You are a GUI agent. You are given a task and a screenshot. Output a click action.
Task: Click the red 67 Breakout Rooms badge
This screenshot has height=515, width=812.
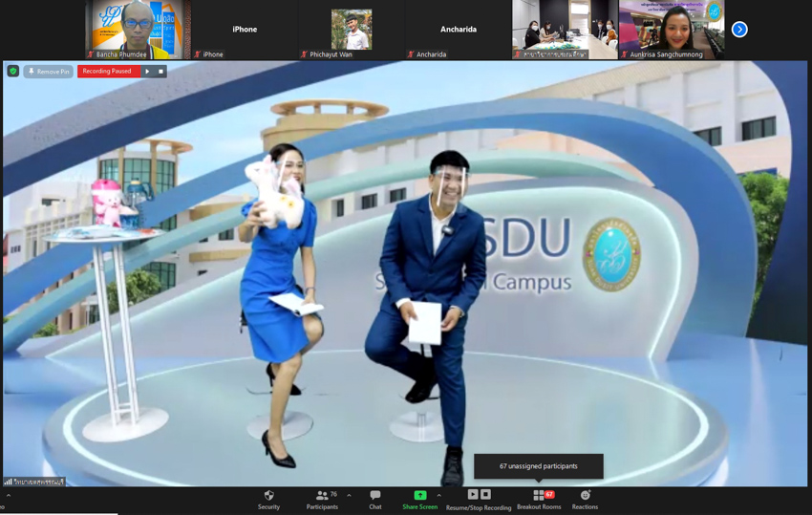coord(549,494)
